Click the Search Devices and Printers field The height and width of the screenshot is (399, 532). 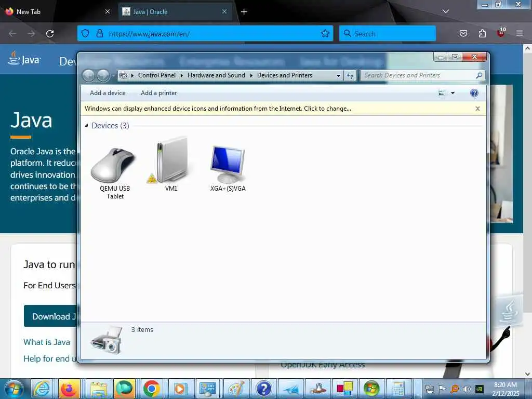tap(418, 75)
